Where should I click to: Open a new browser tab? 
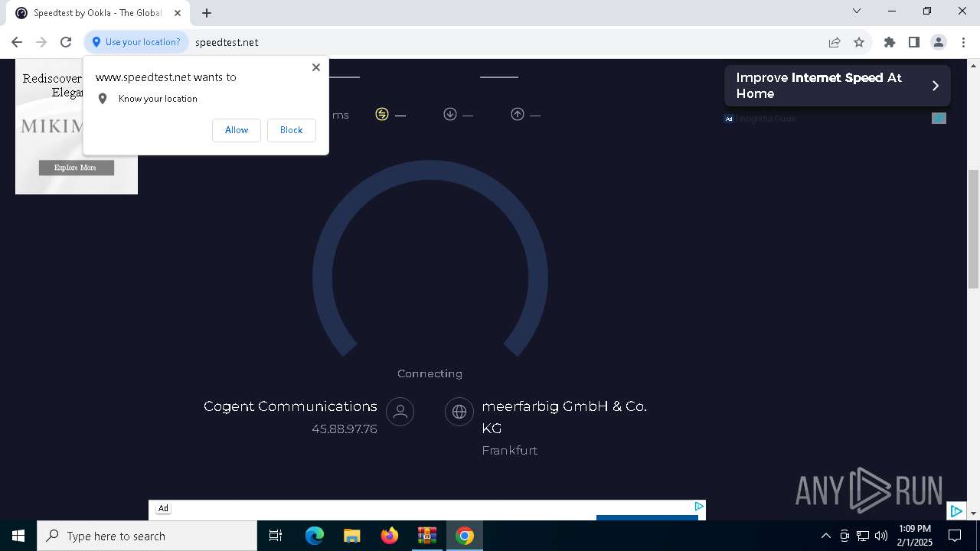click(x=207, y=13)
